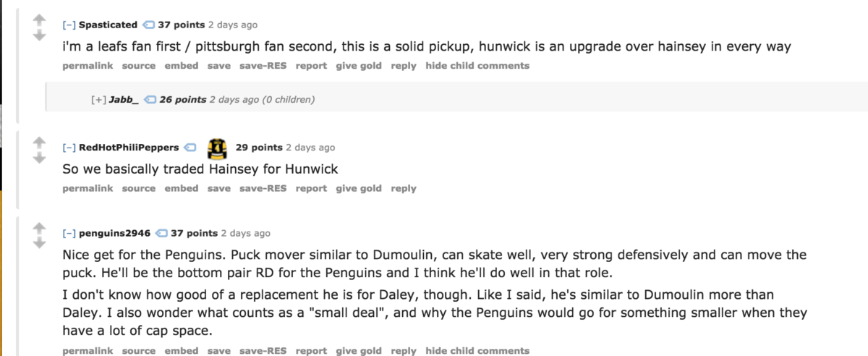Click the RES tag icon beside penguins2946
The image size is (868, 356).
(161, 234)
